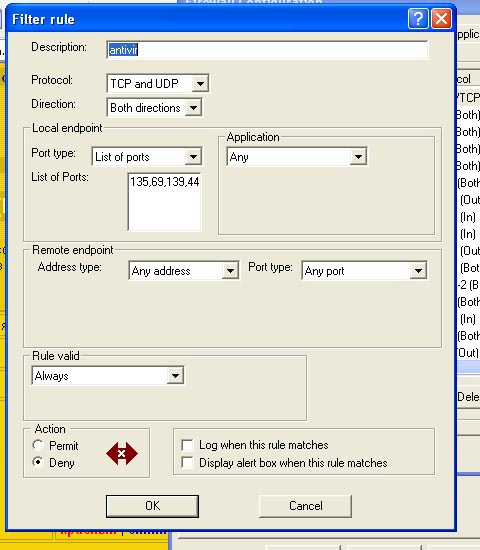The image size is (480, 550).
Task: Click the Cancel button
Action: coord(305,506)
